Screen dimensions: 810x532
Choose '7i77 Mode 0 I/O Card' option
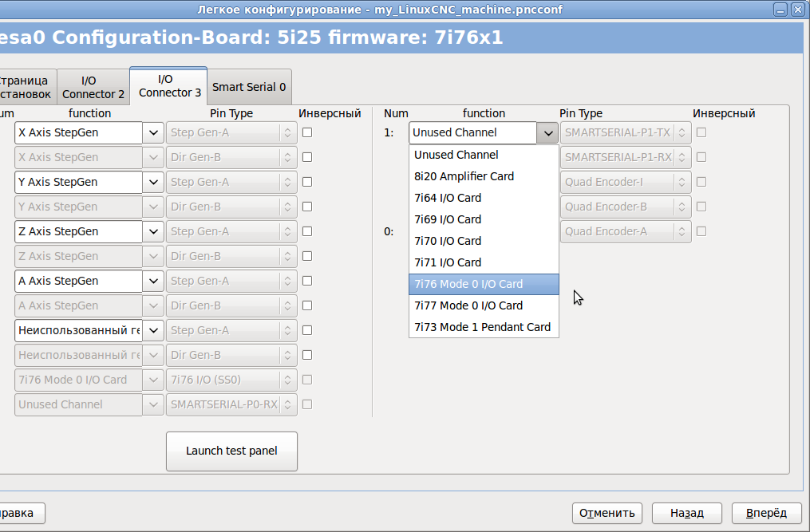pyautogui.click(x=484, y=305)
